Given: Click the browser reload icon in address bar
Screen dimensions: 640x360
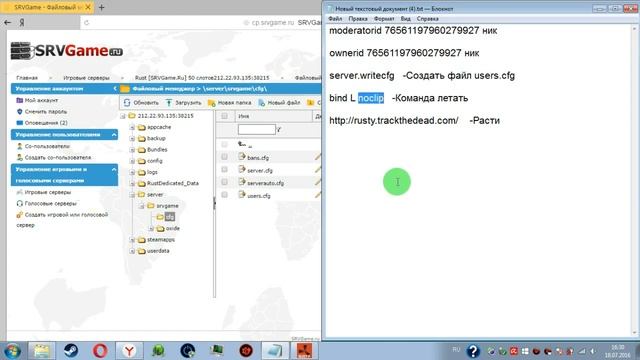Looking at the screenshot, I should click(87, 23).
